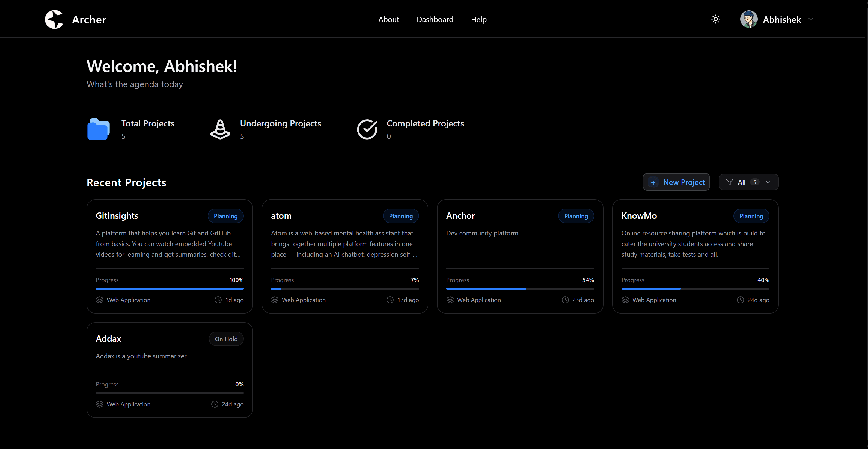Viewport: 868px width, 449px height.
Task: Click the Archer logo icon
Action: point(54,19)
